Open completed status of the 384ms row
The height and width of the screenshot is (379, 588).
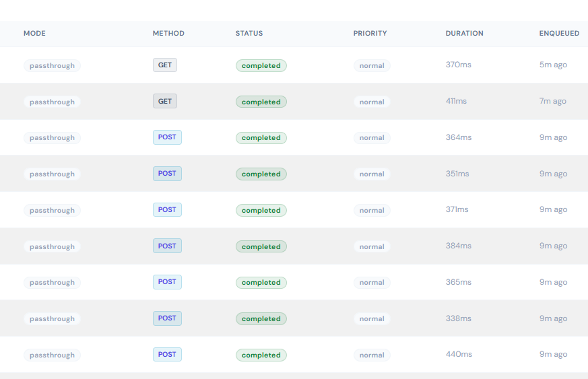coord(261,246)
